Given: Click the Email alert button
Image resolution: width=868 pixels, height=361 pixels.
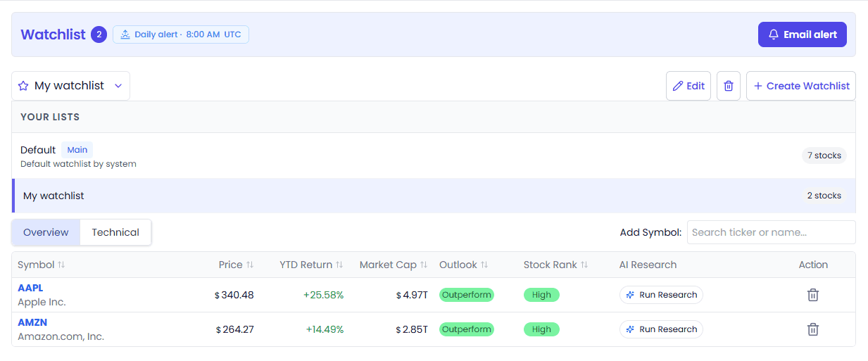Looking at the screenshot, I should 802,34.
